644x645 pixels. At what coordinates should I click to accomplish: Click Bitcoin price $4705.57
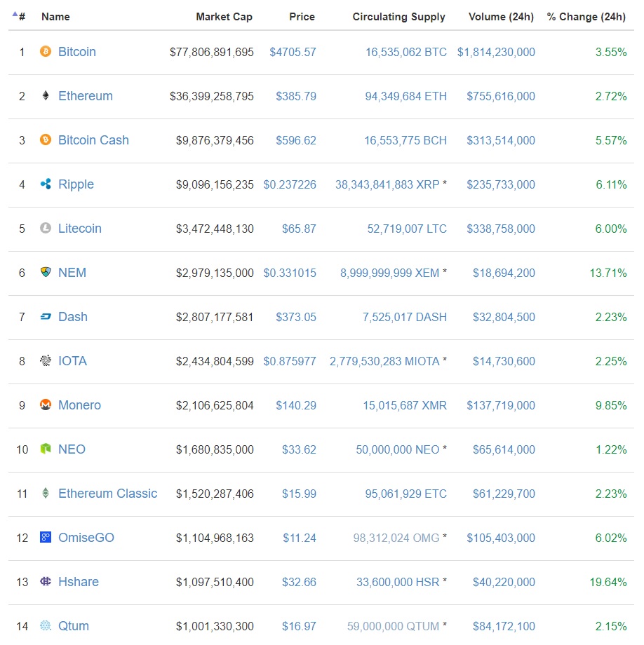293,53
